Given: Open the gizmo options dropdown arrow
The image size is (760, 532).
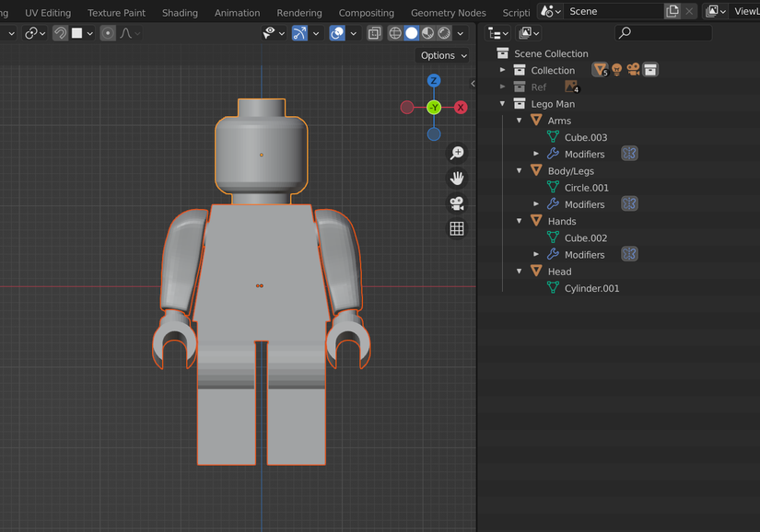Looking at the screenshot, I should click(316, 33).
